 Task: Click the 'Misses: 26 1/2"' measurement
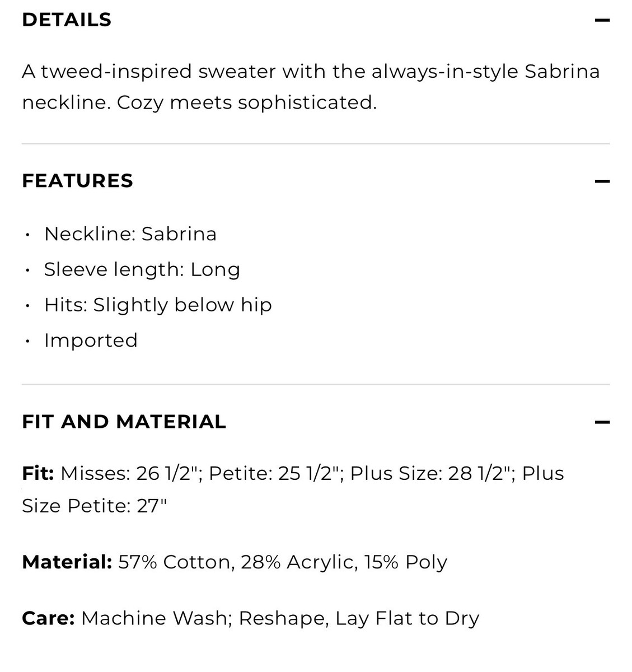click(x=131, y=474)
